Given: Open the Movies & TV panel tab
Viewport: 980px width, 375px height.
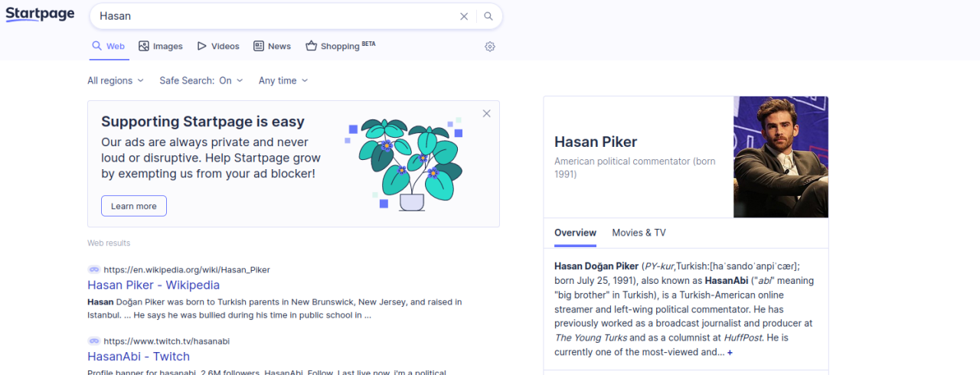Looking at the screenshot, I should 639,233.
